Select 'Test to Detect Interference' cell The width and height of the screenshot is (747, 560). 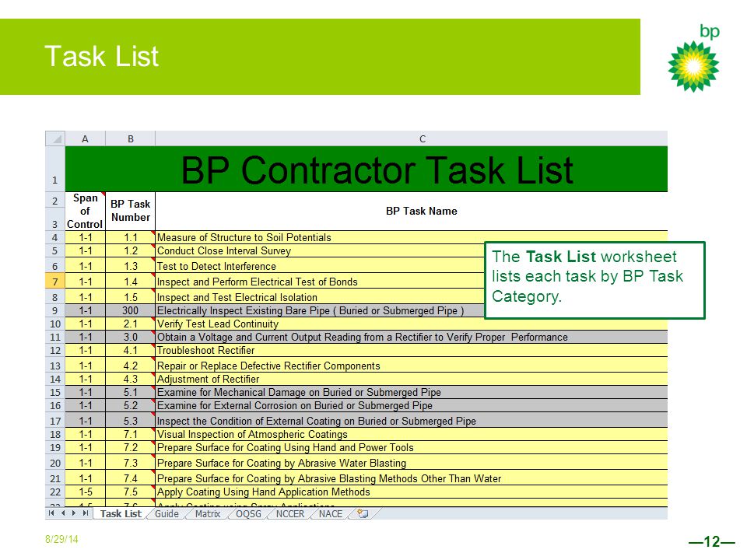pyautogui.click(x=320, y=266)
